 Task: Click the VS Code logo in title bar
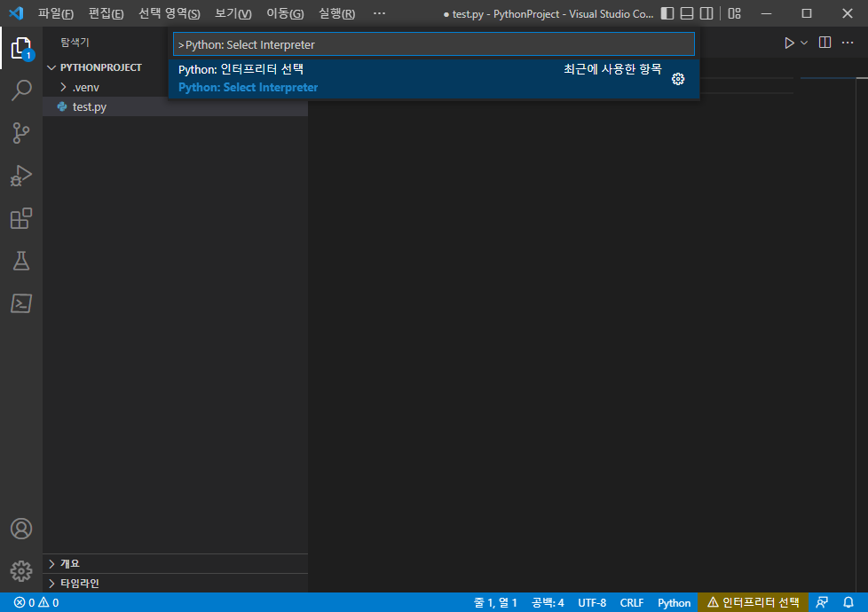16,13
